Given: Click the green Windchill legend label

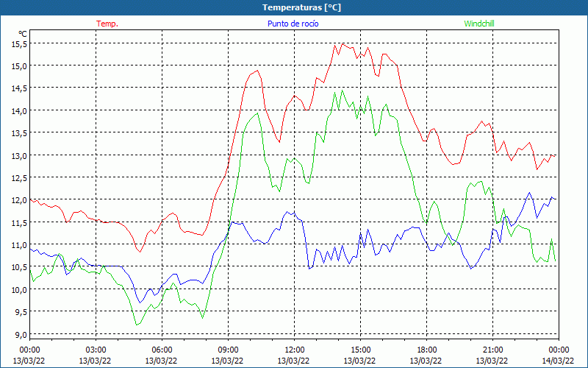Looking at the screenshot, I should tap(479, 24).
